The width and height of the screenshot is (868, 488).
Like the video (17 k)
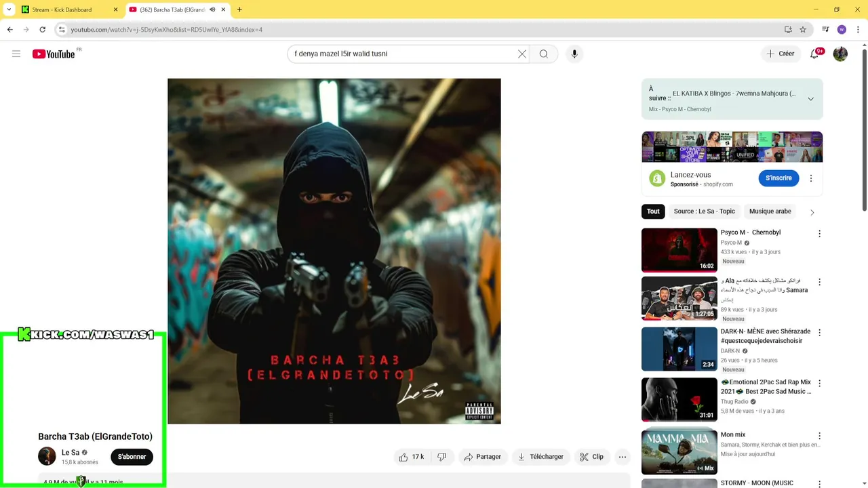pyautogui.click(x=412, y=457)
